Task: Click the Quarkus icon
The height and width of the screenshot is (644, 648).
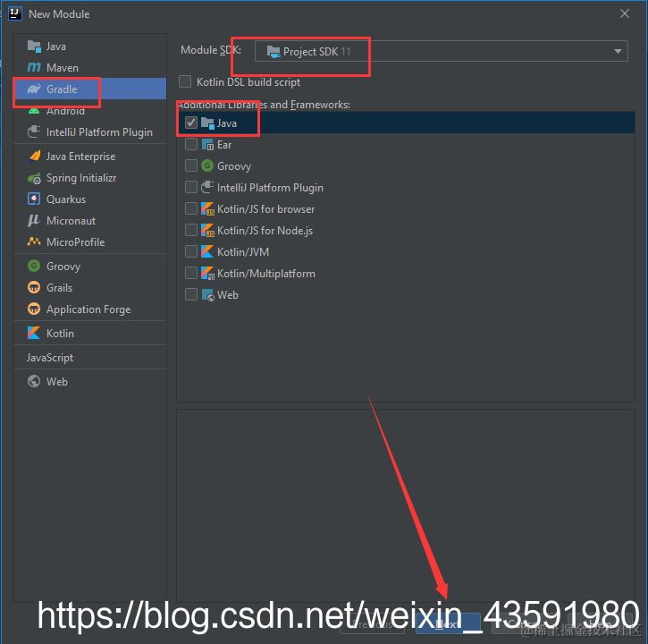Action: pyautogui.click(x=34, y=199)
